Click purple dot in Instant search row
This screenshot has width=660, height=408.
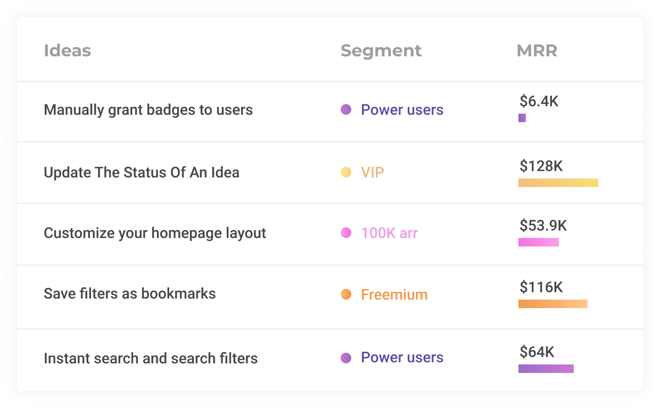[346, 358]
